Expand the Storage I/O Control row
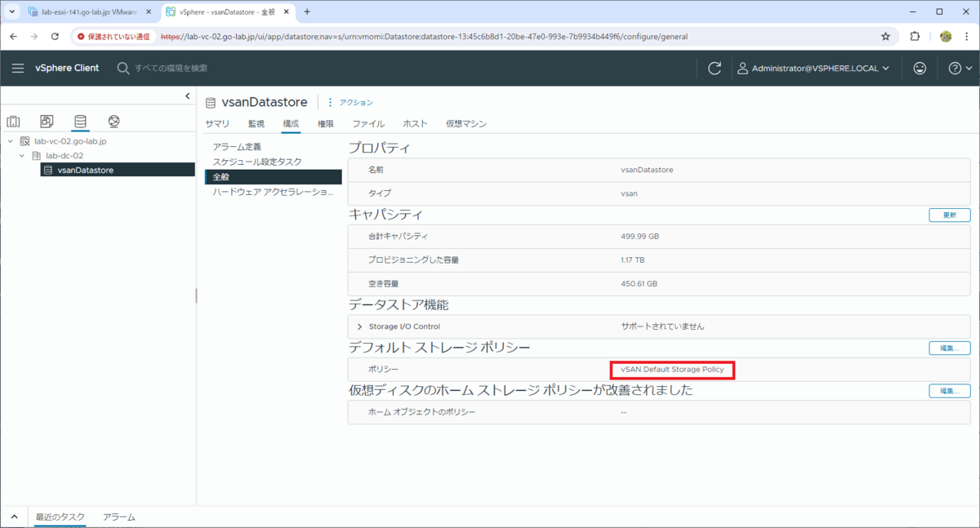 tap(360, 326)
